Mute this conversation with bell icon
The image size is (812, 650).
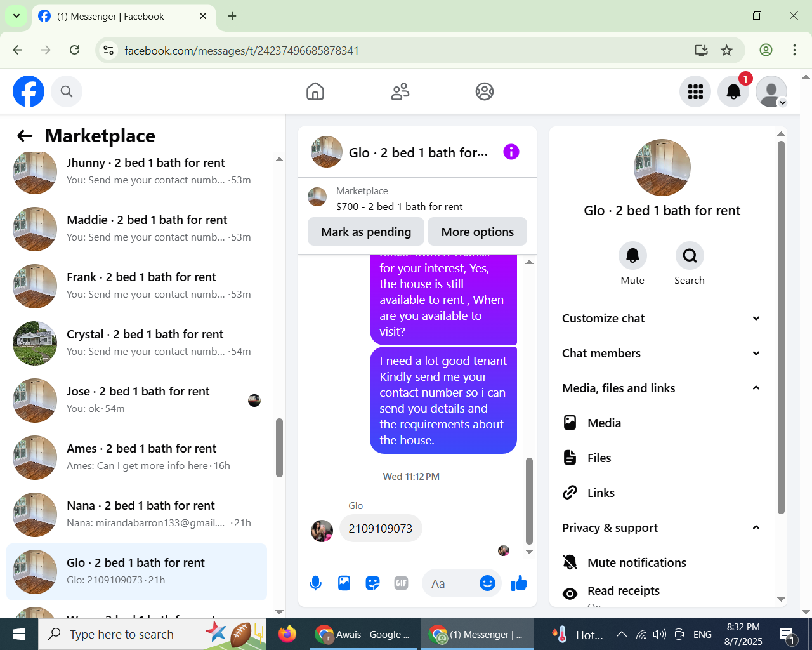point(632,256)
